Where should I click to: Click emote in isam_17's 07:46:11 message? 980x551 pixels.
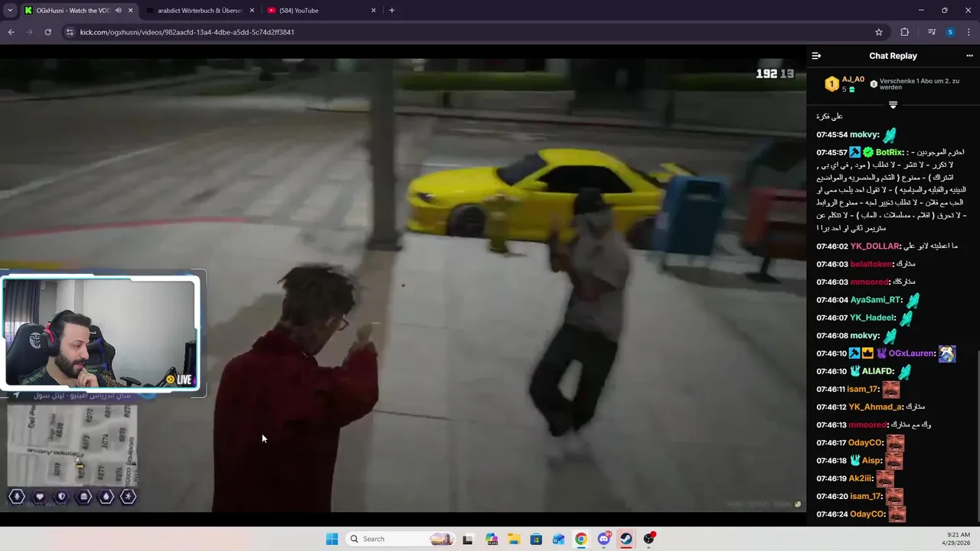click(890, 389)
